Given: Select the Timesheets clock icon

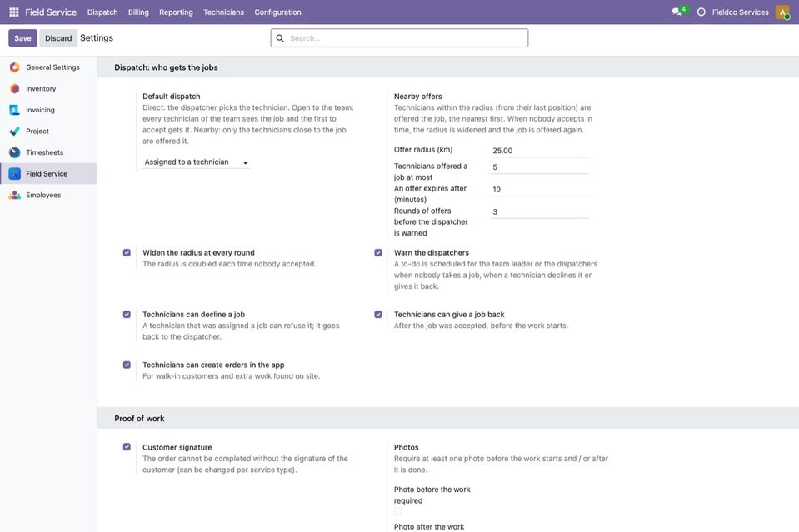Looking at the screenshot, I should tap(15, 152).
